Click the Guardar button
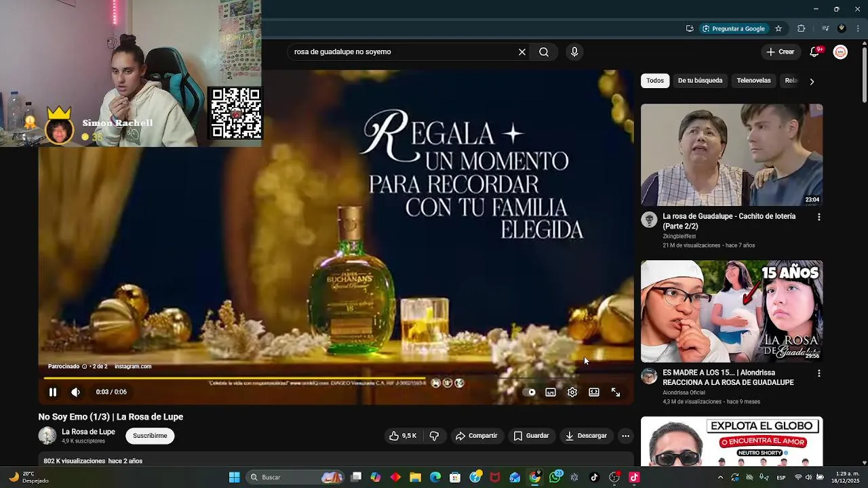The height and width of the screenshot is (488, 868). point(531,436)
